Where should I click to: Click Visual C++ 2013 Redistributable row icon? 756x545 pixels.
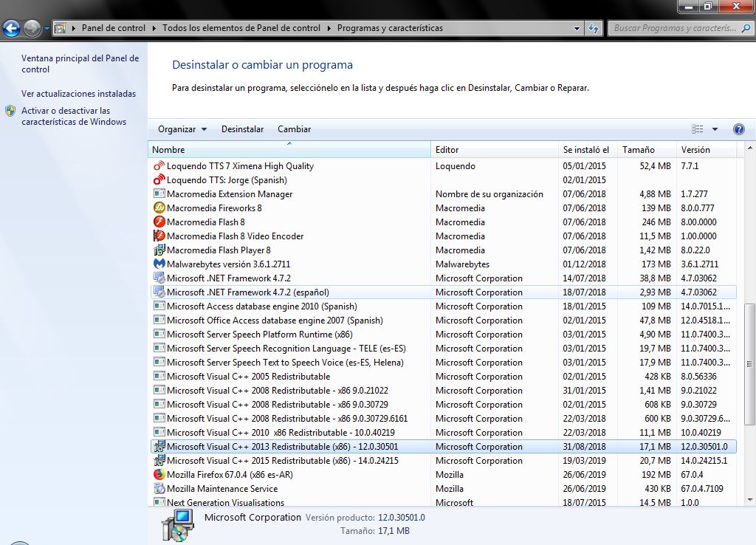[159, 447]
